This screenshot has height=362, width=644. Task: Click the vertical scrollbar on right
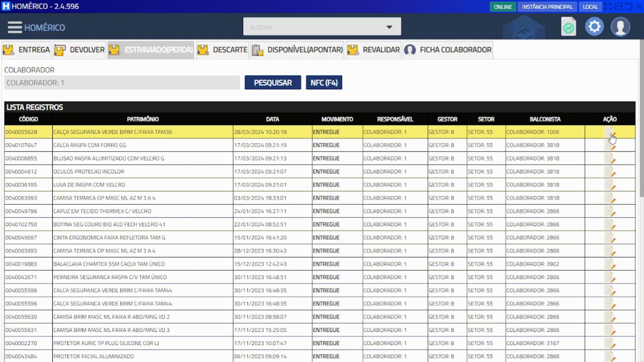pyautogui.click(x=641, y=117)
